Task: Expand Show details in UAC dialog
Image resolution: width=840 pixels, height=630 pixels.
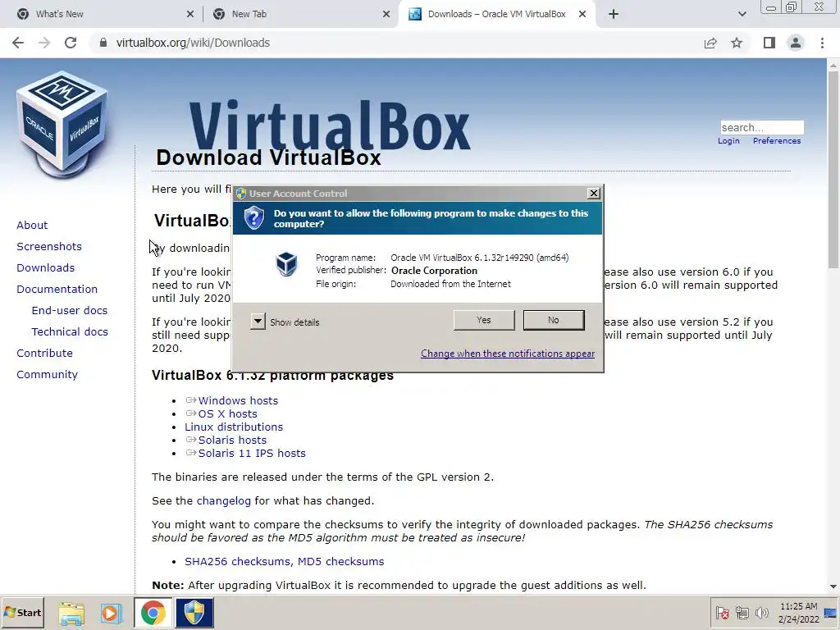Action: (258, 322)
